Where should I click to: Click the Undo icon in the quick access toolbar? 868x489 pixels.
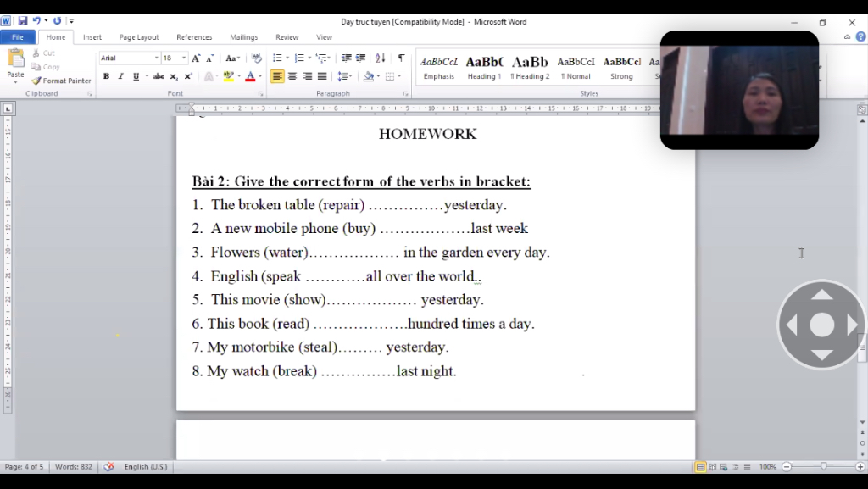[x=36, y=21]
